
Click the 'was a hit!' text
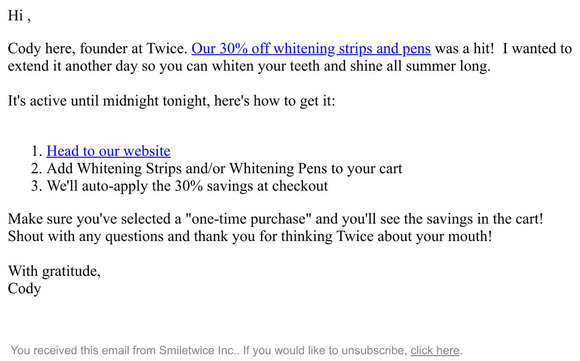point(464,49)
